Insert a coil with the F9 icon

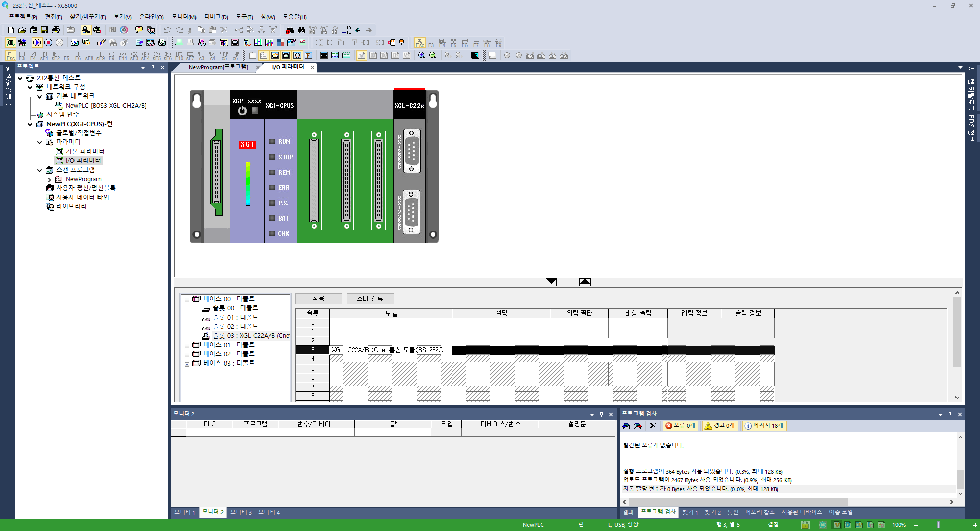(111, 55)
